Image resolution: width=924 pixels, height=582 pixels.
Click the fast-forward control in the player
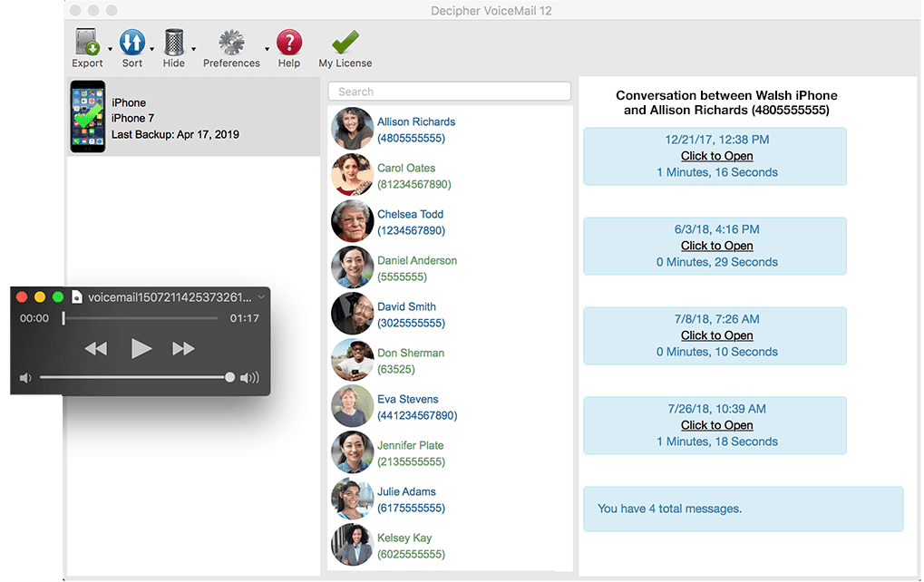183,347
